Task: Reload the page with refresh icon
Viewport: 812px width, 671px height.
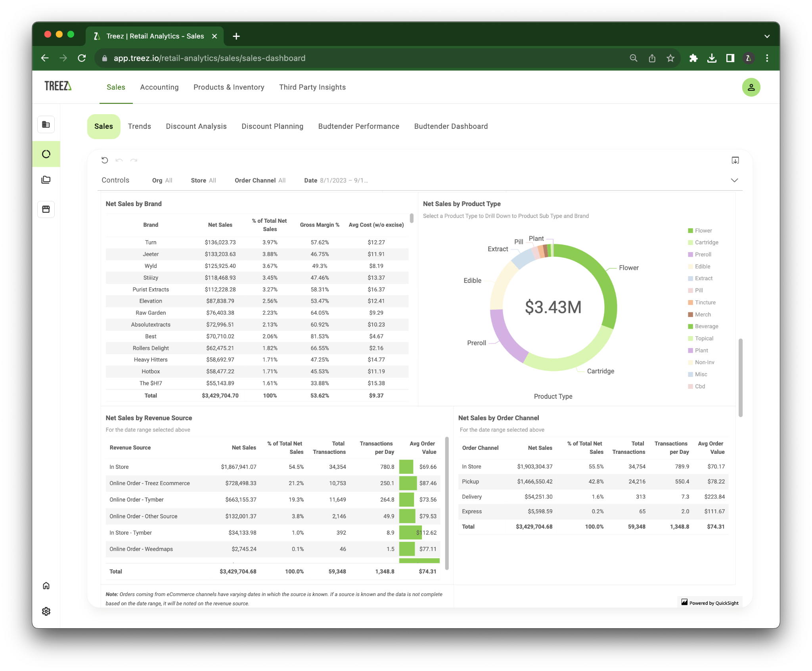Action: pos(82,58)
